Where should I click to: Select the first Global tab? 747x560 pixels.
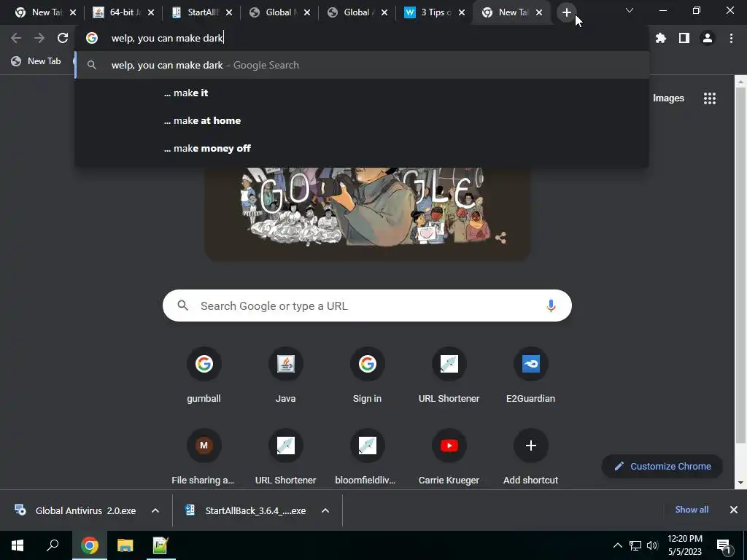[x=279, y=13]
